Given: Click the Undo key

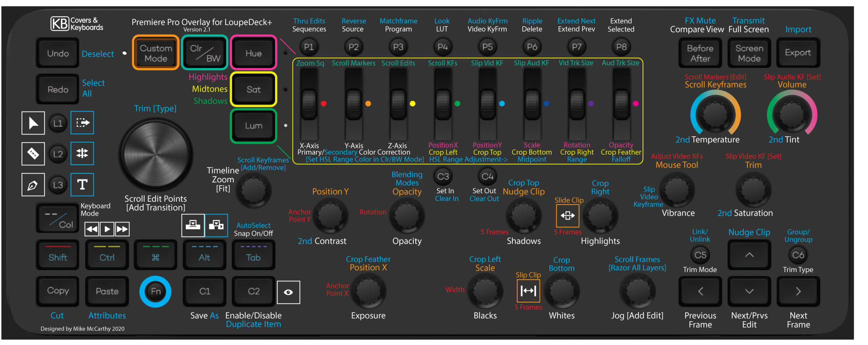Looking at the screenshot, I should tap(58, 53).
